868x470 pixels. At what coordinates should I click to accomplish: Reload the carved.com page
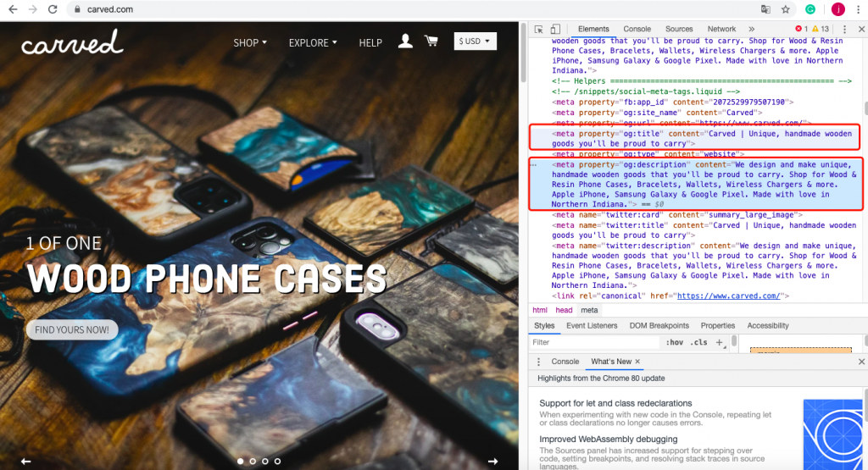[53, 9]
